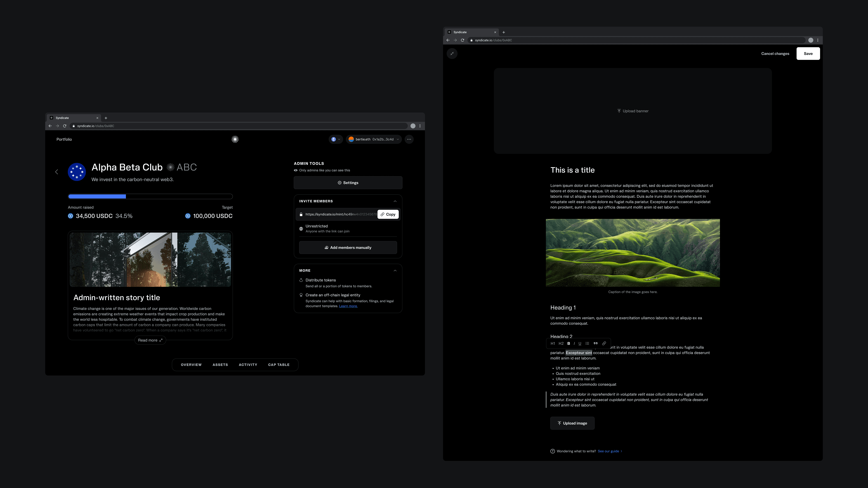The image size is (868, 488).
Task: Toggle italic formatting in floating toolbar
Action: point(574,343)
